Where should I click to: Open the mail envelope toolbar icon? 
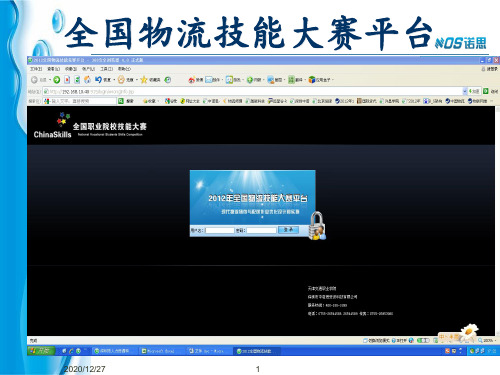click(x=208, y=80)
